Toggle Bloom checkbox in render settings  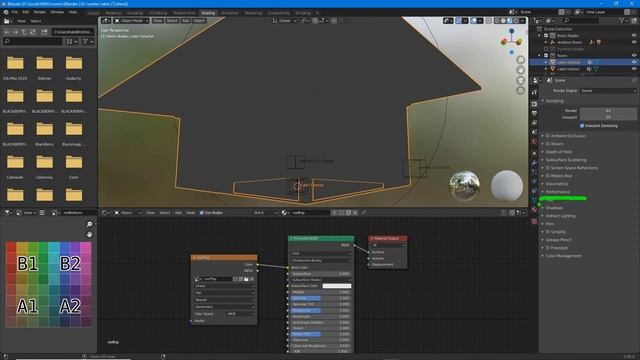pos(548,144)
